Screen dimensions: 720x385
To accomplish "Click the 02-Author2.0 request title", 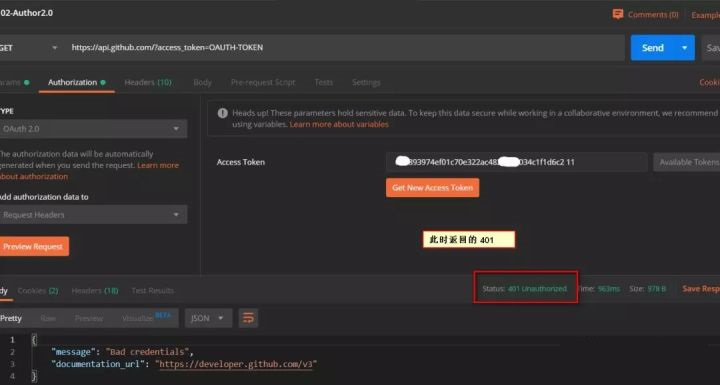I will (x=27, y=13).
